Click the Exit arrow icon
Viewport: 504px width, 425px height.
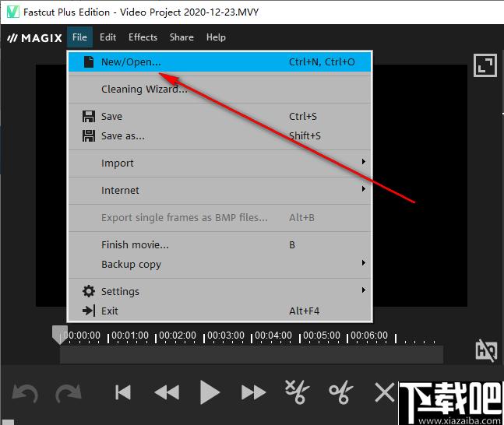pyautogui.click(x=89, y=311)
